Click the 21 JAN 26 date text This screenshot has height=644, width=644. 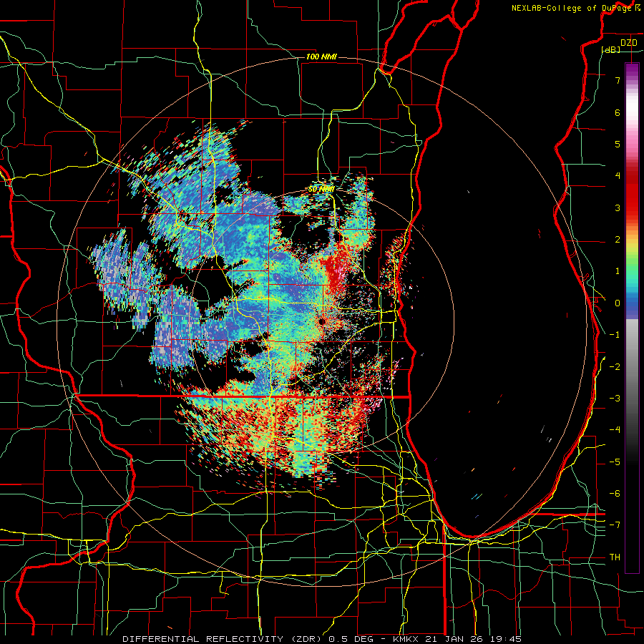(455, 639)
